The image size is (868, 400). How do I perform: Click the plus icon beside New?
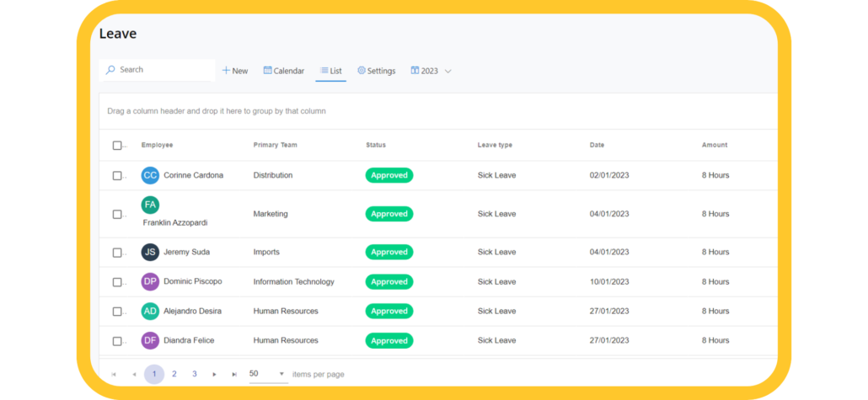pyautogui.click(x=226, y=70)
